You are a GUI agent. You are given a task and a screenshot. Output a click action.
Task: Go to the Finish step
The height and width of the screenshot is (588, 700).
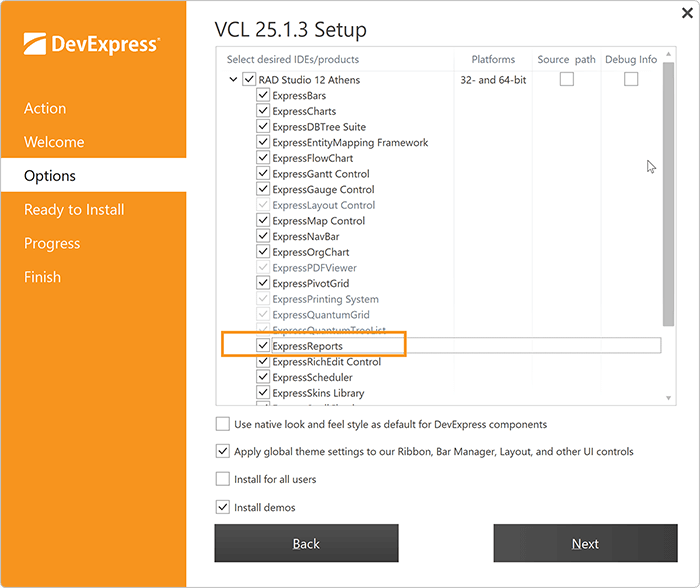pos(42,277)
